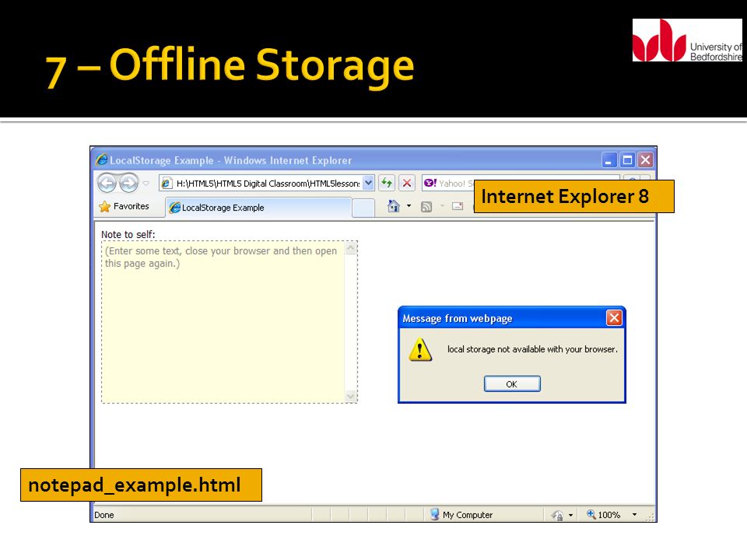Click the green Refresh arrows button

tap(387, 183)
